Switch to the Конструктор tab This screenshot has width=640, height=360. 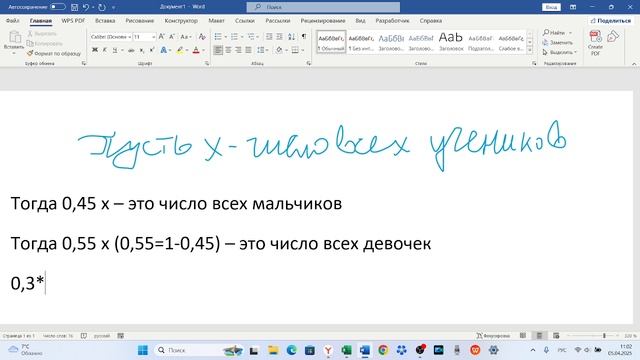(181, 20)
